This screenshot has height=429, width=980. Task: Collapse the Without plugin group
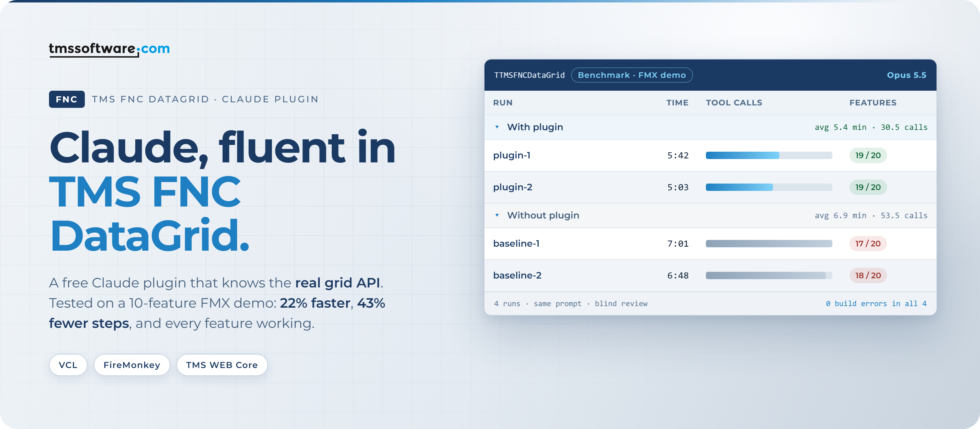click(497, 215)
